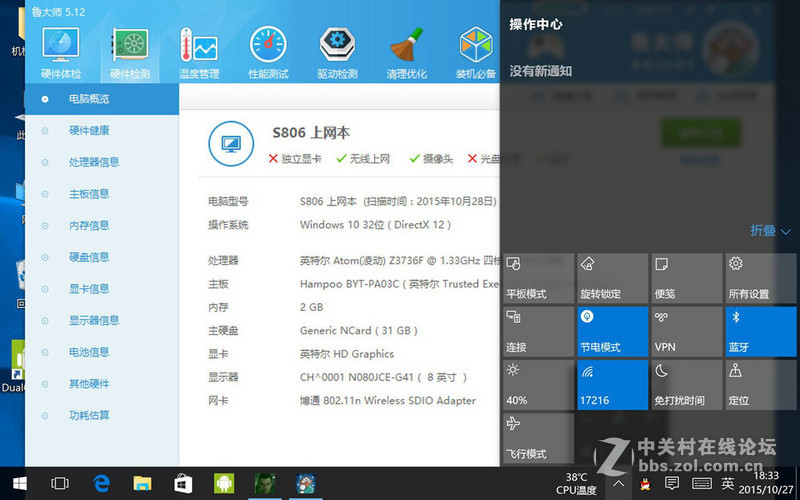Image resolution: width=800 pixels, height=500 pixels.
Task: Open 功耗估算 sidebar entry
Action: 102,415
